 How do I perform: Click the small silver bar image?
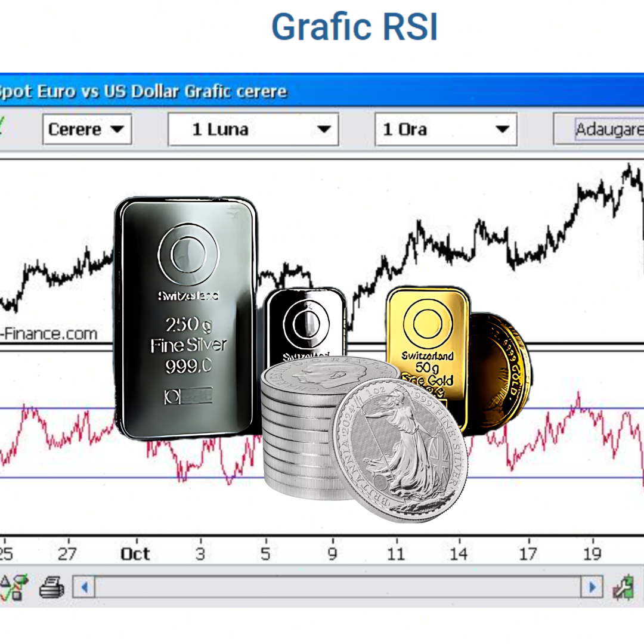click(x=305, y=323)
